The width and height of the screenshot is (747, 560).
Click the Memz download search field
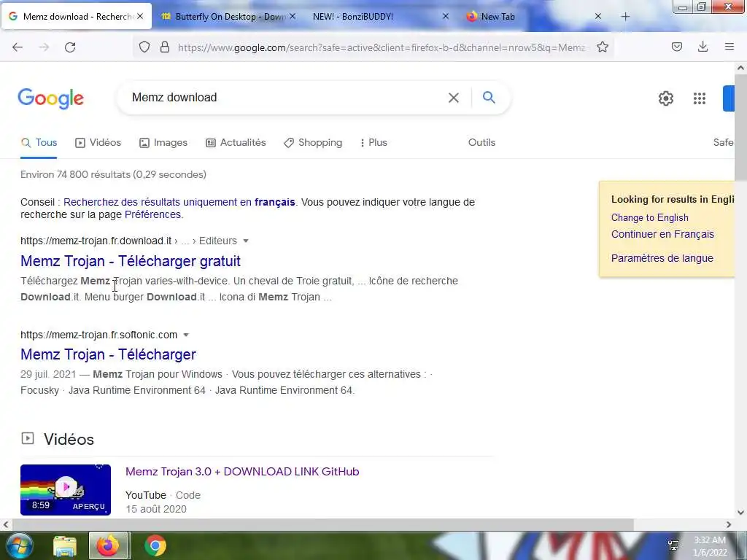tap(286, 98)
